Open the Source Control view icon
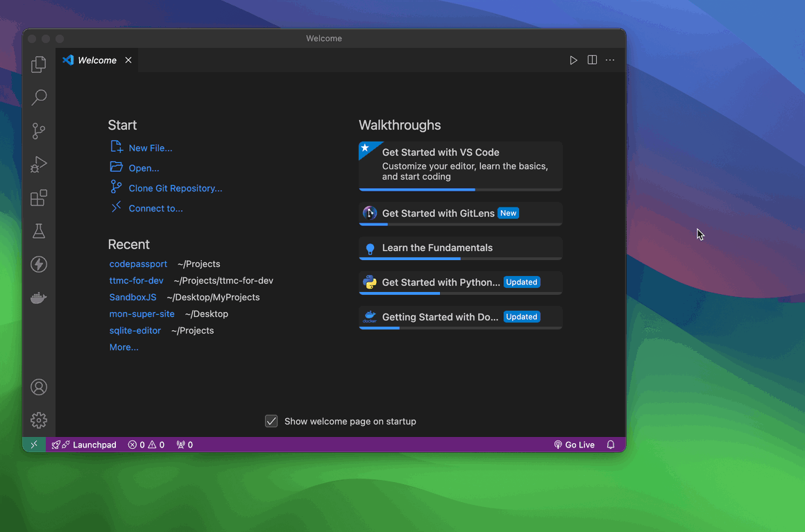Image resolution: width=805 pixels, height=532 pixels. tap(38, 131)
